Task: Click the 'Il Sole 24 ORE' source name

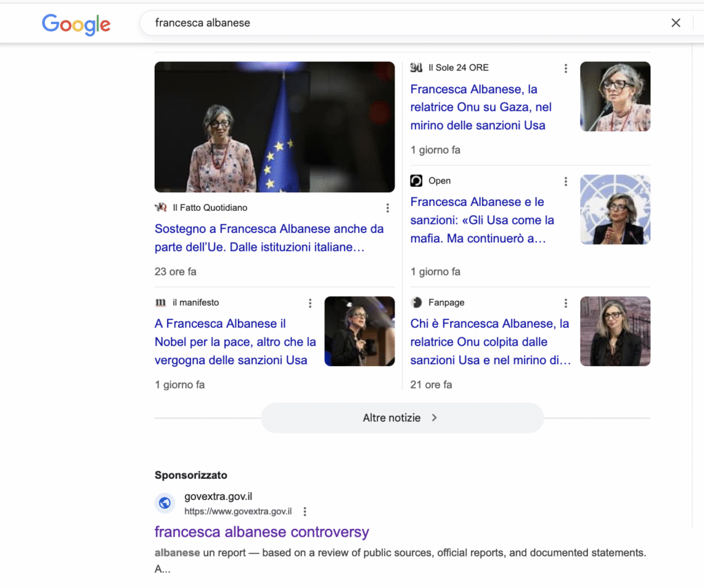Action: [x=459, y=68]
